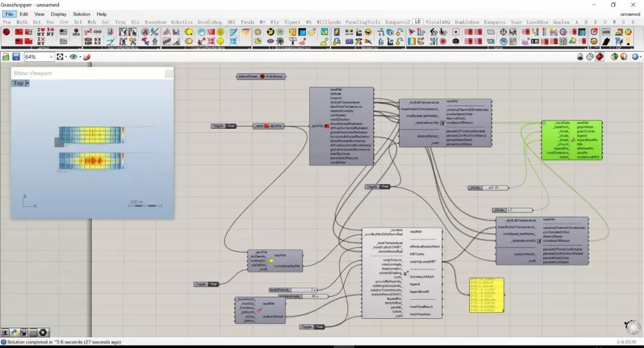
Task: Save the document with the floppy disk icon
Action: coord(16,57)
